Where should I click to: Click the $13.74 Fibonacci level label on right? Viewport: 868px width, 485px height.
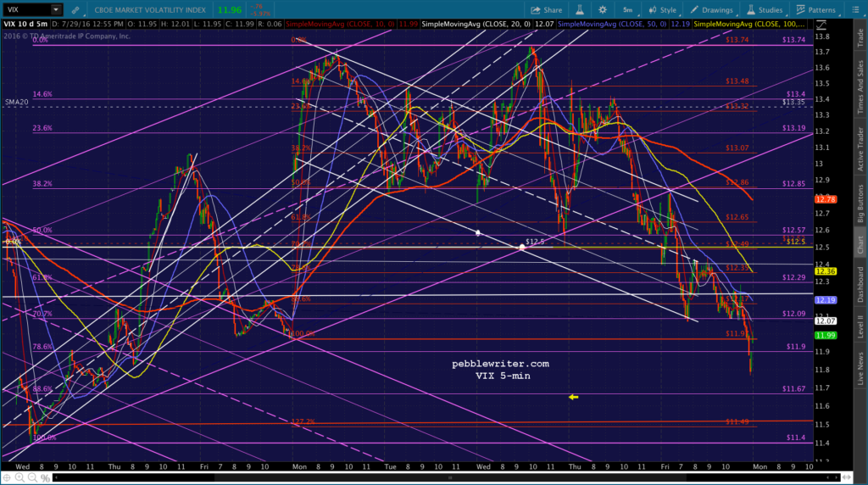click(793, 40)
